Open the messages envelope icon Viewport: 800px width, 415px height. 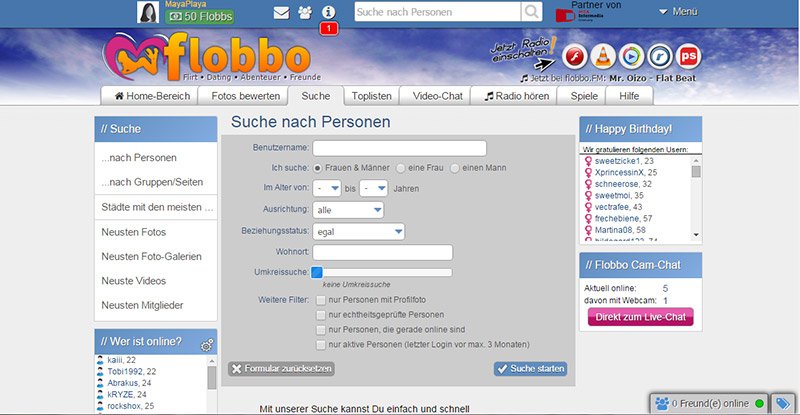[281, 12]
